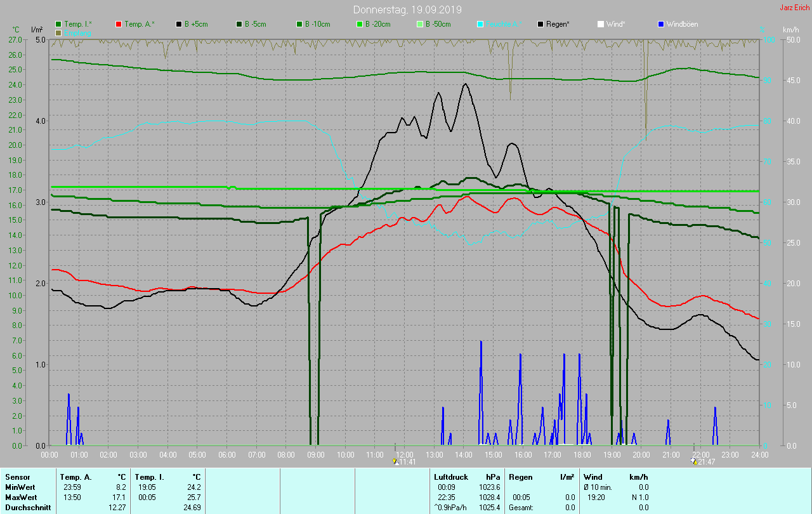
Task: Click the white Wind legend square
Action: 601,24
